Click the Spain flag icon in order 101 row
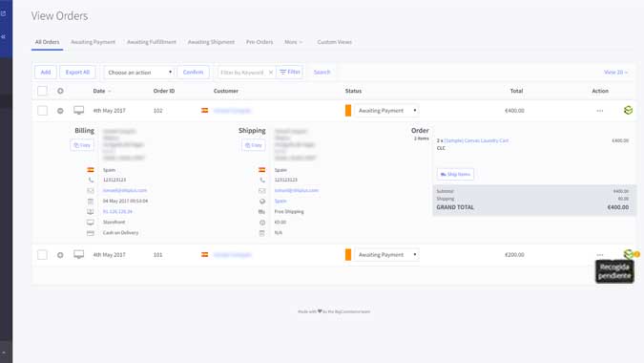Viewport: 644px width, 363px height. 204,254
